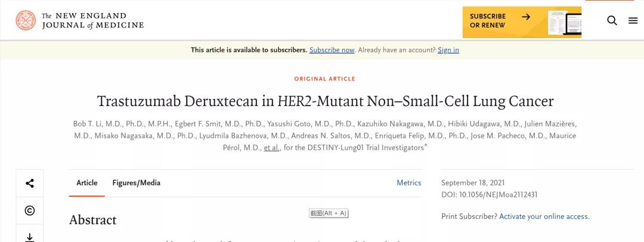Click Activate your online access link
This screenshot has height=242, width=644.
pos(544,216)
